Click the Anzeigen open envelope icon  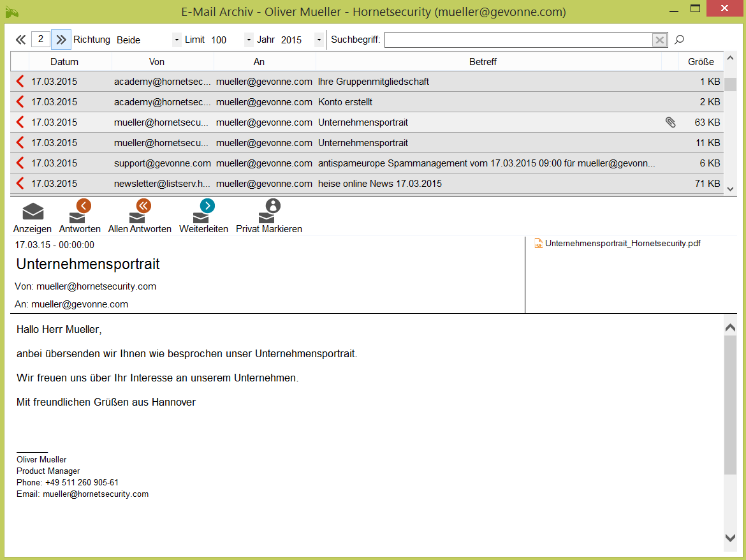33,212
